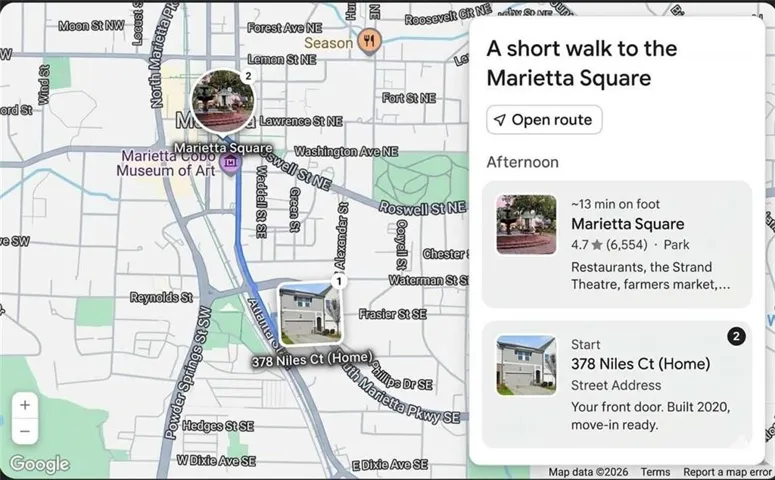This screenshot has width=775, height=480.
Task: Click the 'Lemon St NE' street label
Action: click(282, 59)
